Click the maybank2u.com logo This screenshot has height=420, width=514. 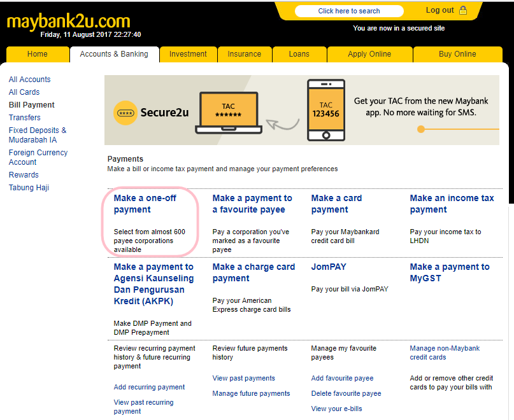[69, 21]
